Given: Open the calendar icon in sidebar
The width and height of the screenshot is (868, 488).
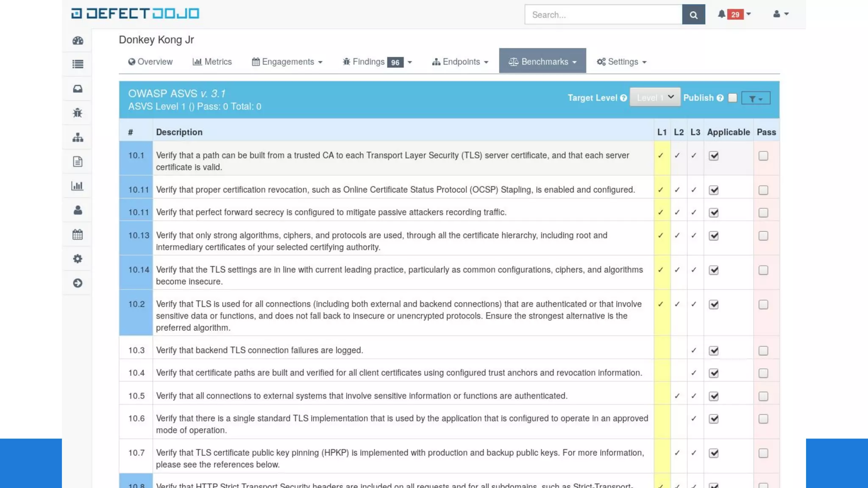Looking at the screenshot, I should pyautogui.click(x=78, y=234).
